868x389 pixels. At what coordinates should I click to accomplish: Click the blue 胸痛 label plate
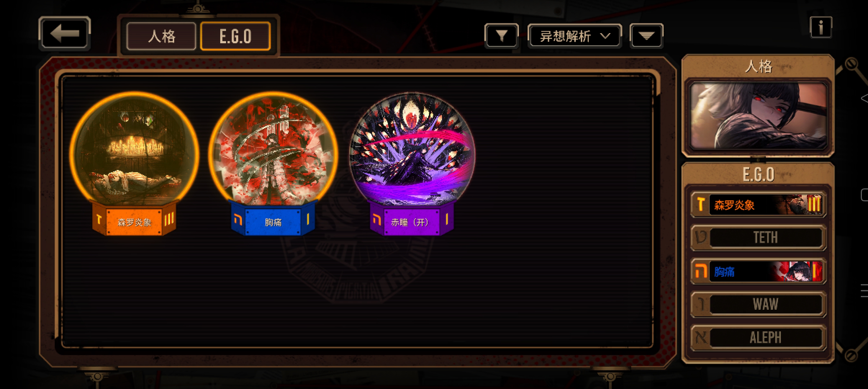(273, 220)
